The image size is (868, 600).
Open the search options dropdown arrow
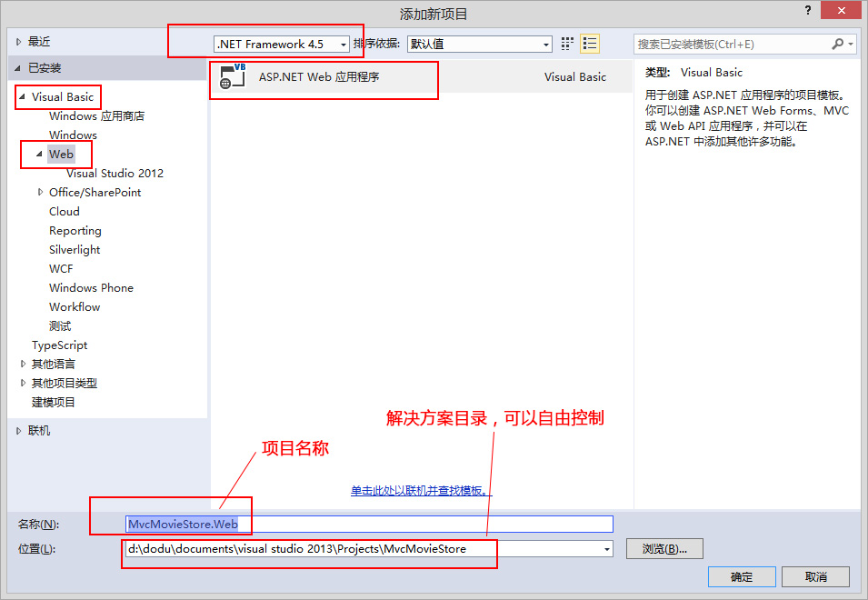(851, 44)
